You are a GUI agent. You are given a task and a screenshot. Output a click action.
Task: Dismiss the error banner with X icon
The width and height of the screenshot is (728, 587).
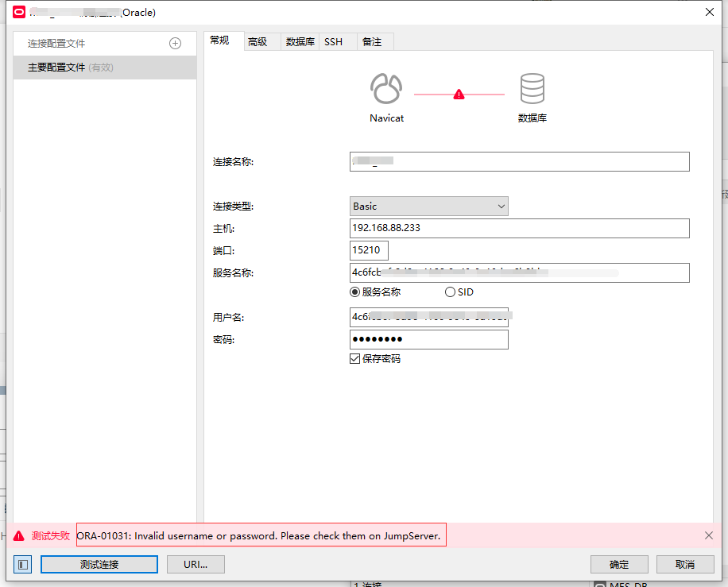[709, 535]
